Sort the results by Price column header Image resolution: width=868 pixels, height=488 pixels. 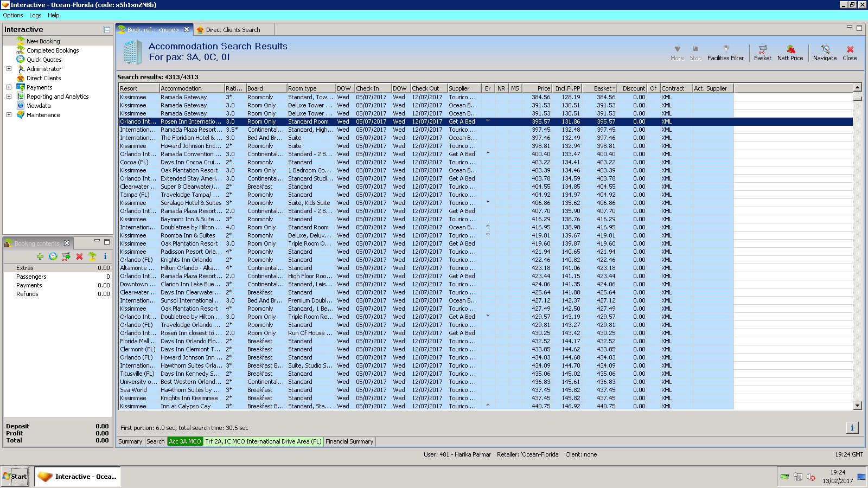tap(537, 88)
